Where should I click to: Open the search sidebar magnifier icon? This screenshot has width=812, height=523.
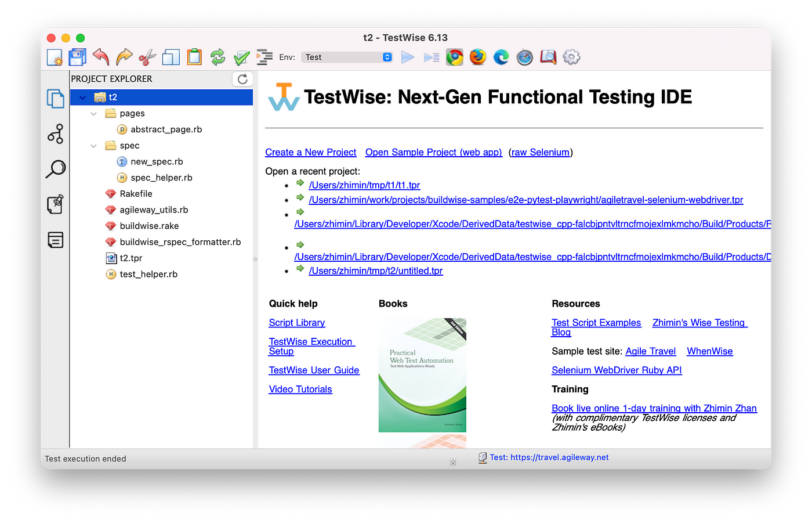tap(56, 169)
